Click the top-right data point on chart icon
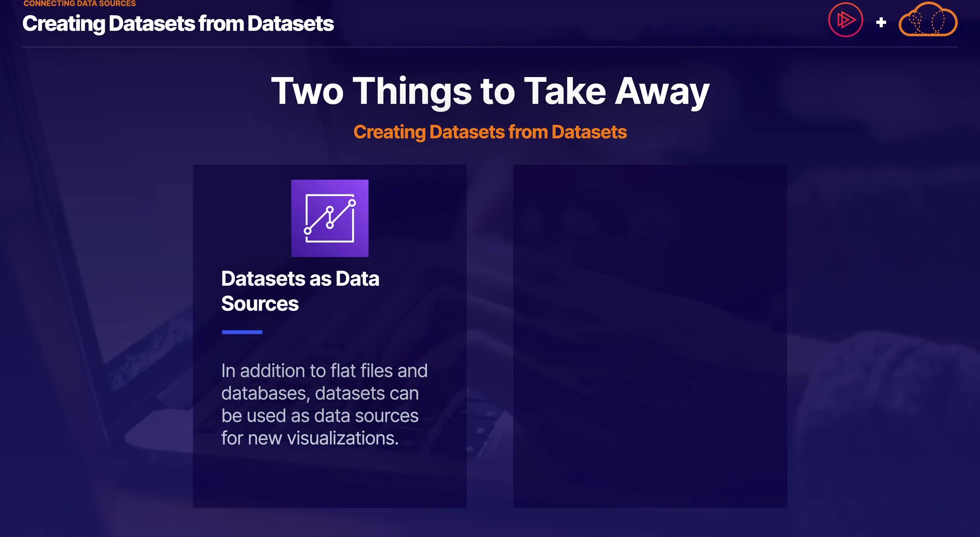Screen dimensions: 980x537 pyautogui.click(x=352, y=203)
